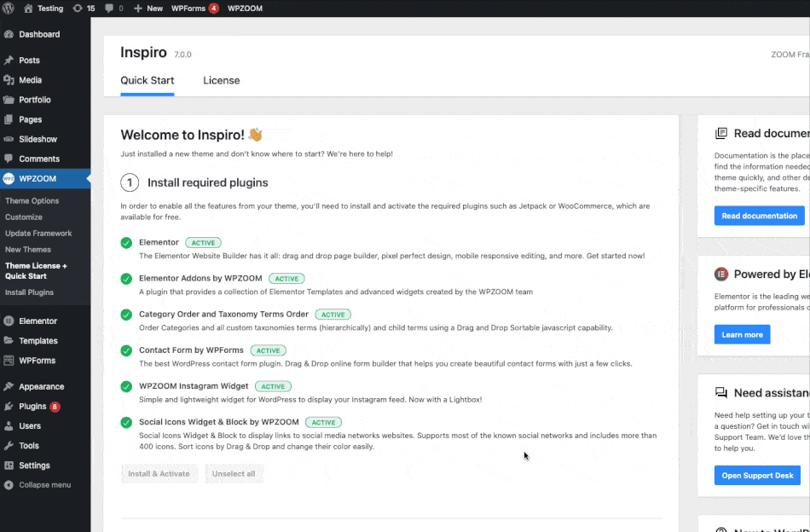Click the Plugins plug icon in sidebar

click(9, 407)
